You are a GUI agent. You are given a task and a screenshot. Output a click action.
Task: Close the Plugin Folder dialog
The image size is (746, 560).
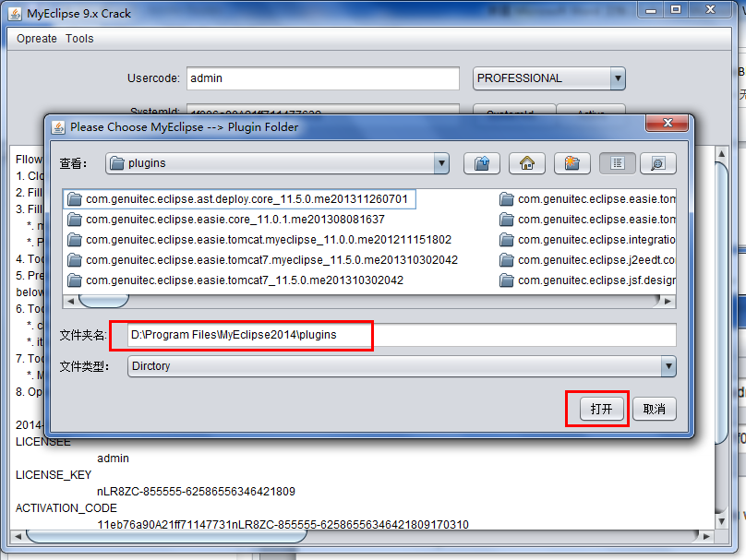coord(667,123)
